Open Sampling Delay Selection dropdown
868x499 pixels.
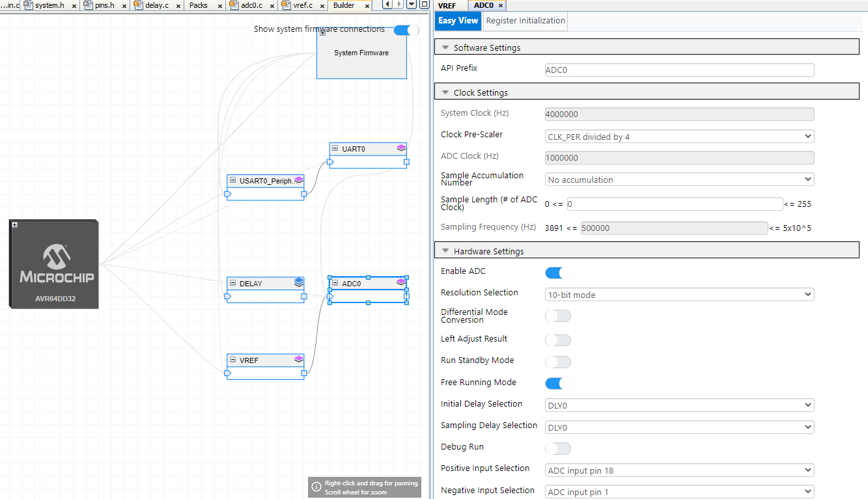coord(679,427)
